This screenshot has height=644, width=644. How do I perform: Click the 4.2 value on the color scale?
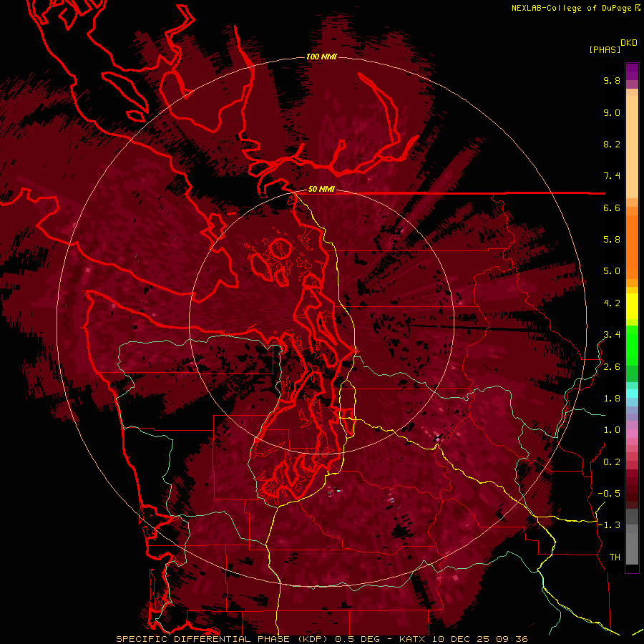(x=612, y=303)
